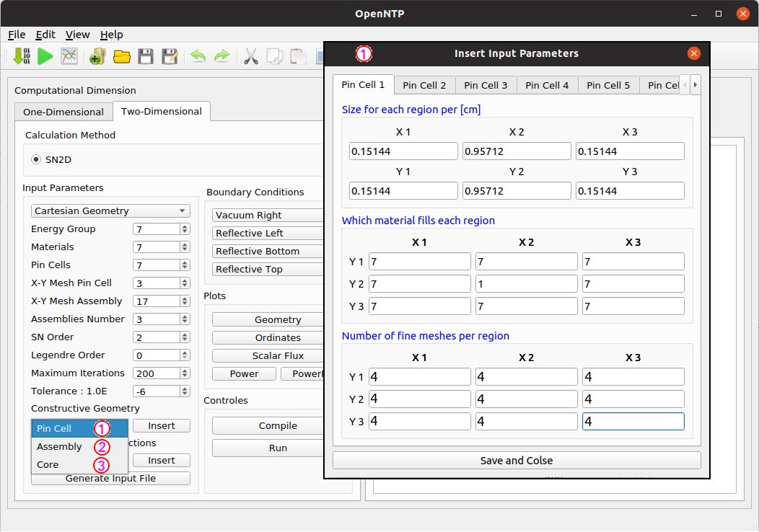Image resolution: width=759 pixels, height=532 pixels.
Task: Click inside the Maximum Iterations value field
Action: pyautogui.click(x=157, y=373)
